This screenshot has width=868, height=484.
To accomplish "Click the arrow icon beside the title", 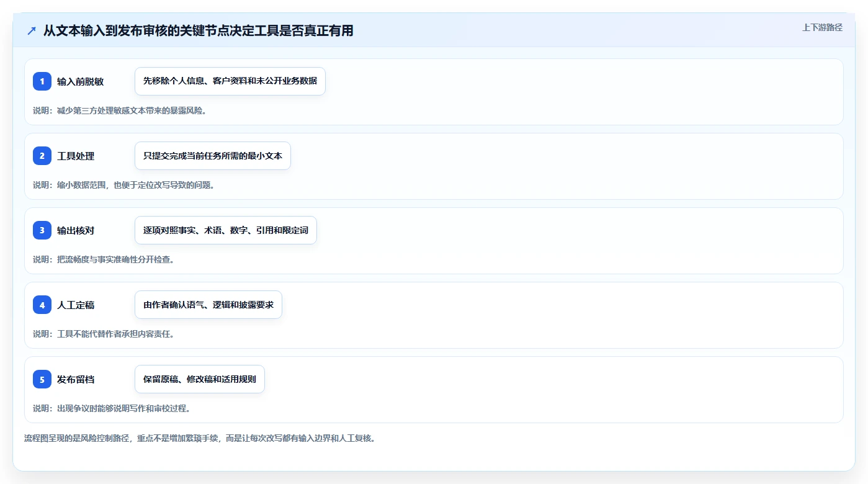I will point(32,30).
